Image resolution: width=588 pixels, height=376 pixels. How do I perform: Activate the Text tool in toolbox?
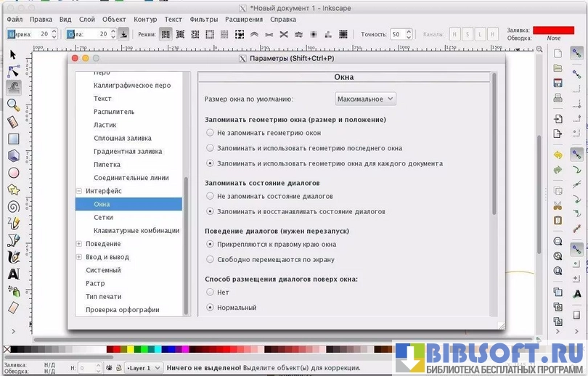click(x=13, y=274)
